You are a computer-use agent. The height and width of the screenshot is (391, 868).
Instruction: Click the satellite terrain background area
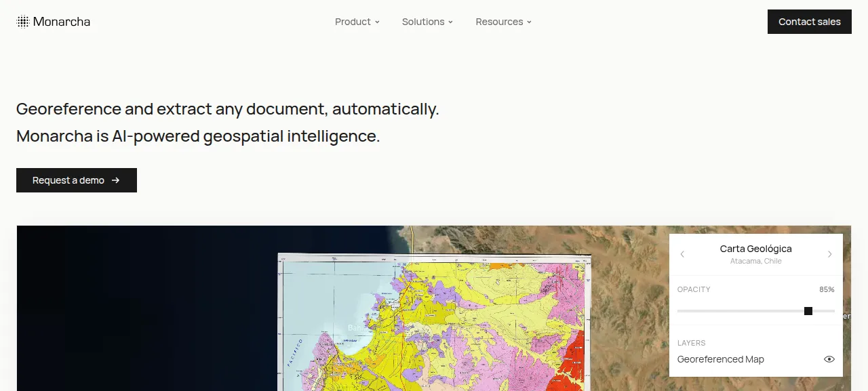[631, 312]
